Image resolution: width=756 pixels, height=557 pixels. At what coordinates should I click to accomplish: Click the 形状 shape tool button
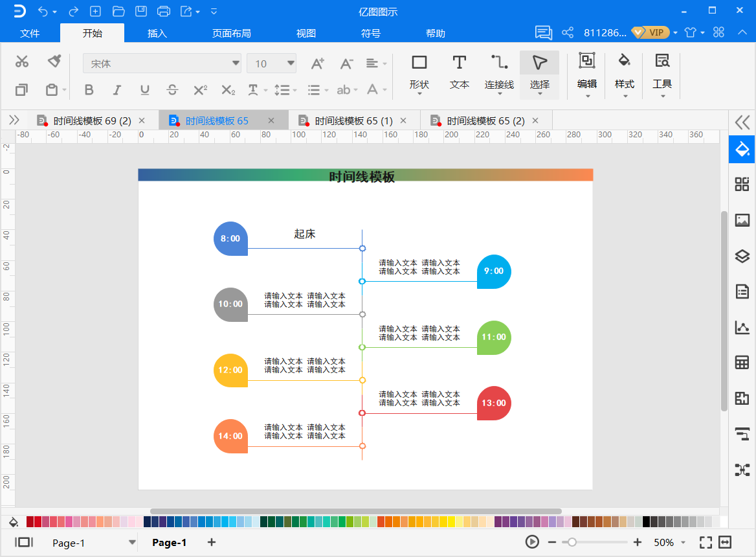[419, 74]
